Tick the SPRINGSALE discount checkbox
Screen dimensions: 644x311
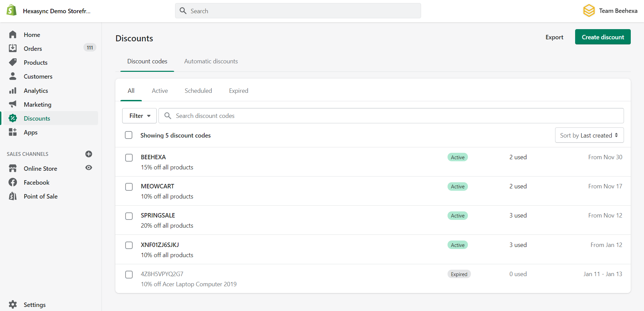(129, 216)
